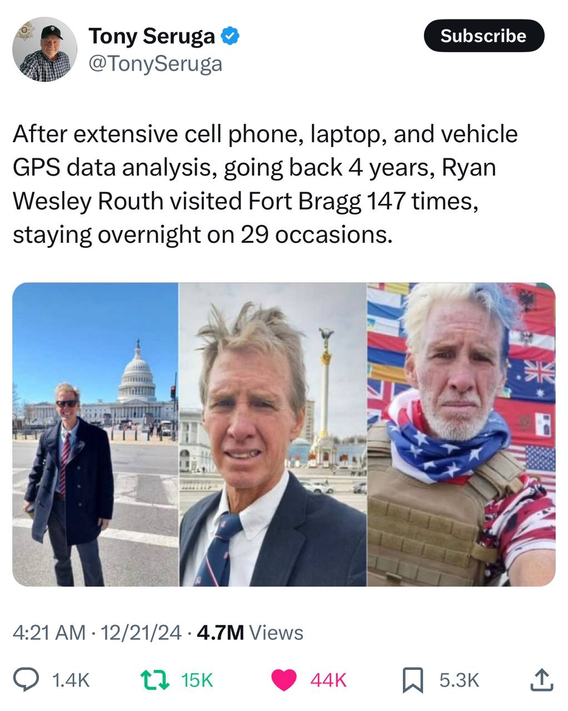The image size is (568, 711).
Task: View the 4.7M Views analytics
Action: [x=250, y=633]
